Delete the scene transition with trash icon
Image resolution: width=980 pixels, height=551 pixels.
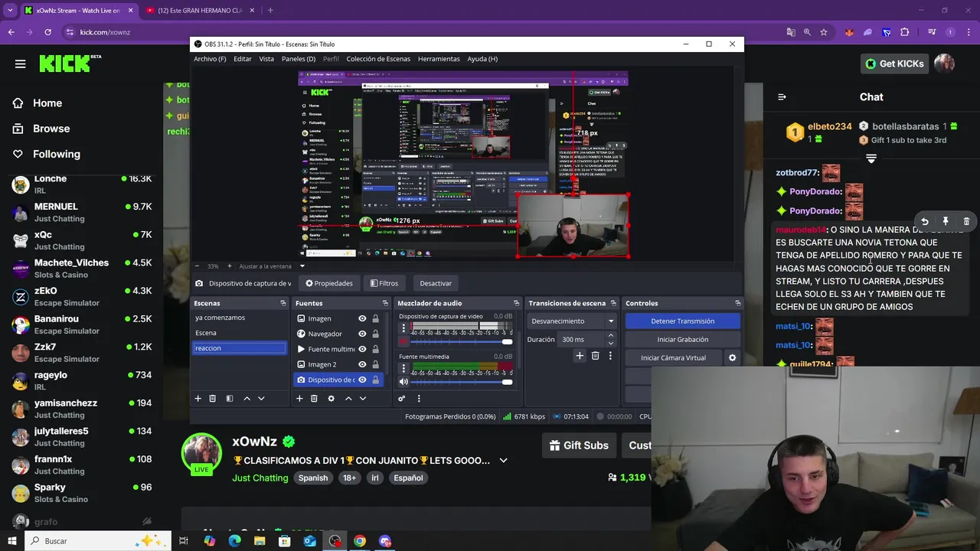point(595,356)
